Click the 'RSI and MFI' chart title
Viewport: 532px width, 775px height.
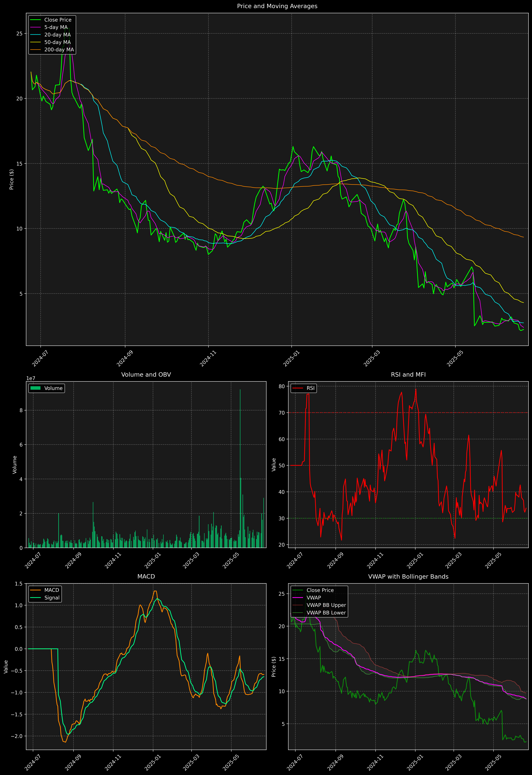coord(408,374)
